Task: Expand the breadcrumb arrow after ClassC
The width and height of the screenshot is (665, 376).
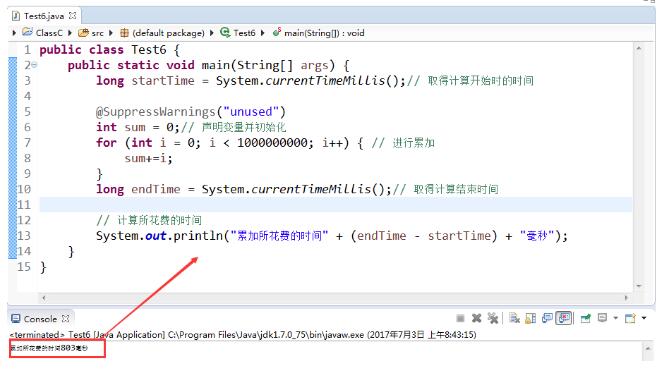Action: tap(70, 33)
